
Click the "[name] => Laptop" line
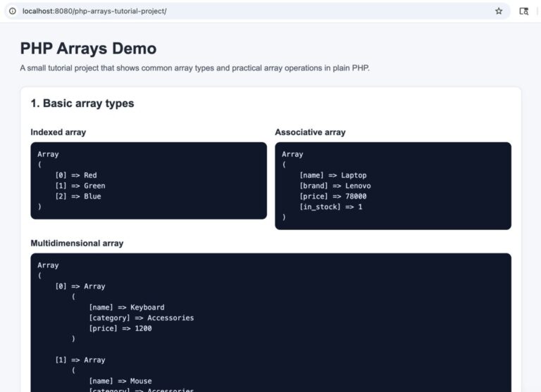[333, 175]
